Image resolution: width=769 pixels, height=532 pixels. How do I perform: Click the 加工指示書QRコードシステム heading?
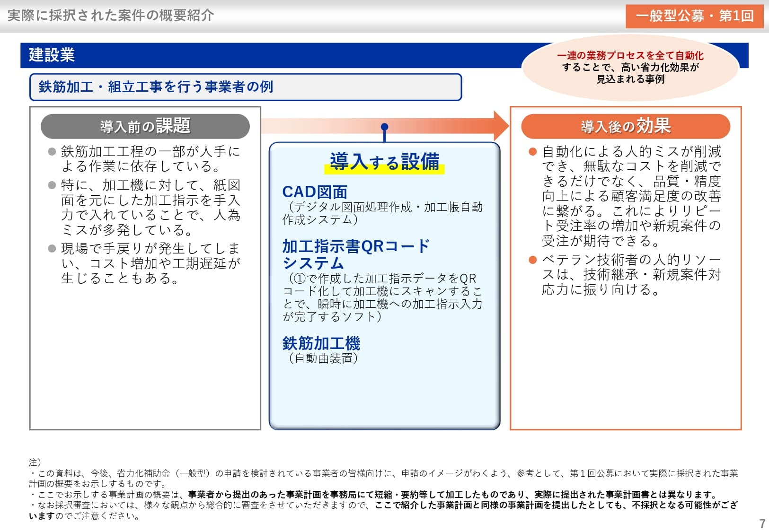coord(356,254)
